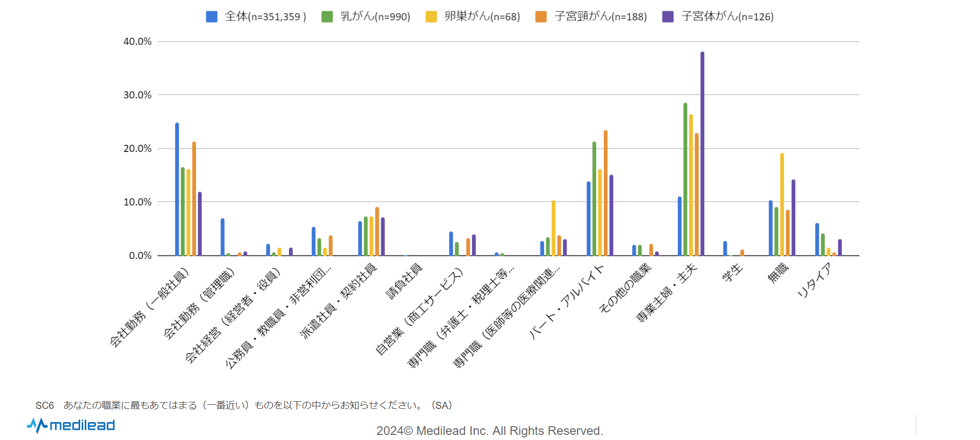Click the 学生 category axis label
Image resolution: width=980 pixels, height=440 pixels.
(732, 273)
